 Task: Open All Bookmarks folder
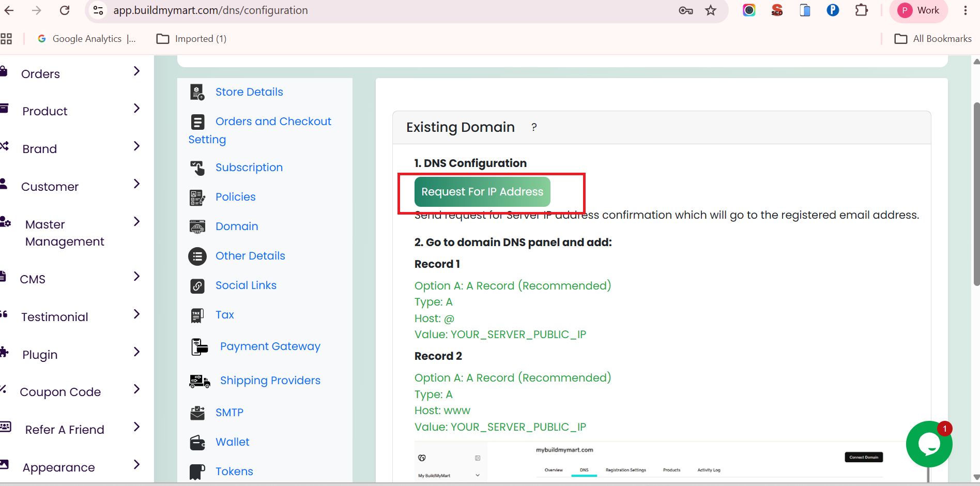point(933,39)
